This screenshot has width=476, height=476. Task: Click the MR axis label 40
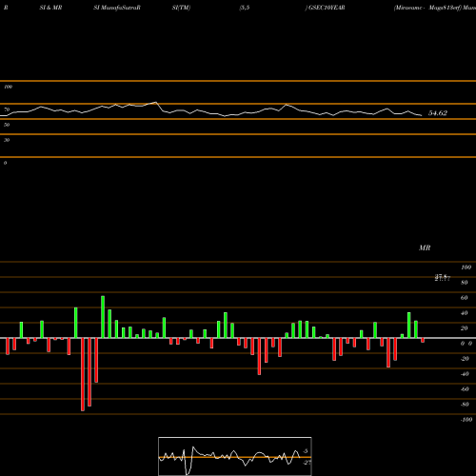click(x=465, y=313)
